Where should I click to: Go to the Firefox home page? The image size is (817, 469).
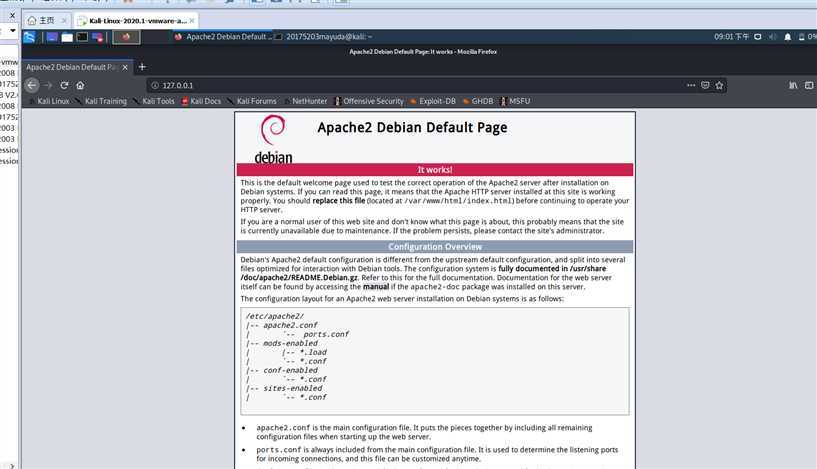pos(80,85)
